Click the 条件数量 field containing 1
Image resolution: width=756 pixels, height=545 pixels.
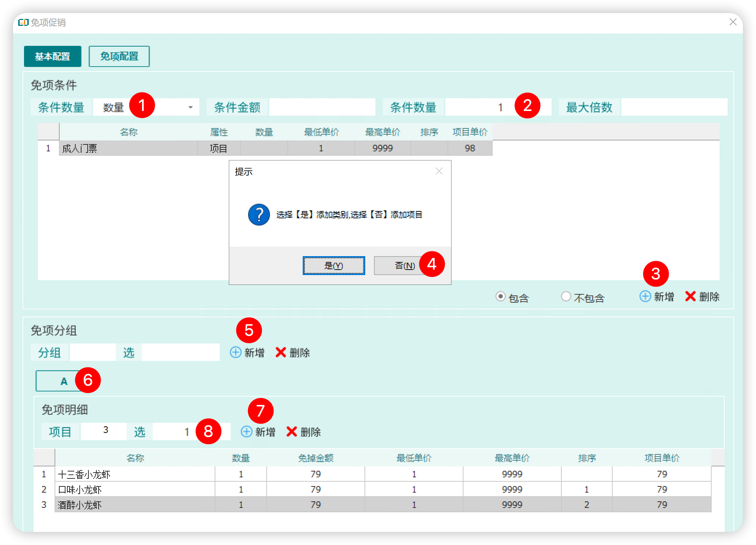(x=498, y=107)
